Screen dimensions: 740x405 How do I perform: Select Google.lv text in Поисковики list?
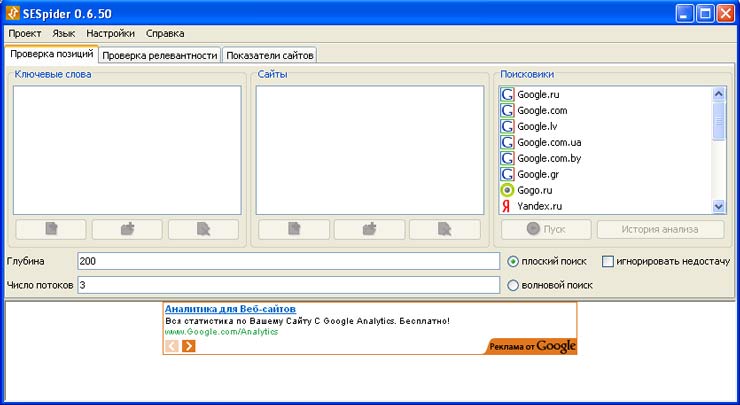pos(537,127)
